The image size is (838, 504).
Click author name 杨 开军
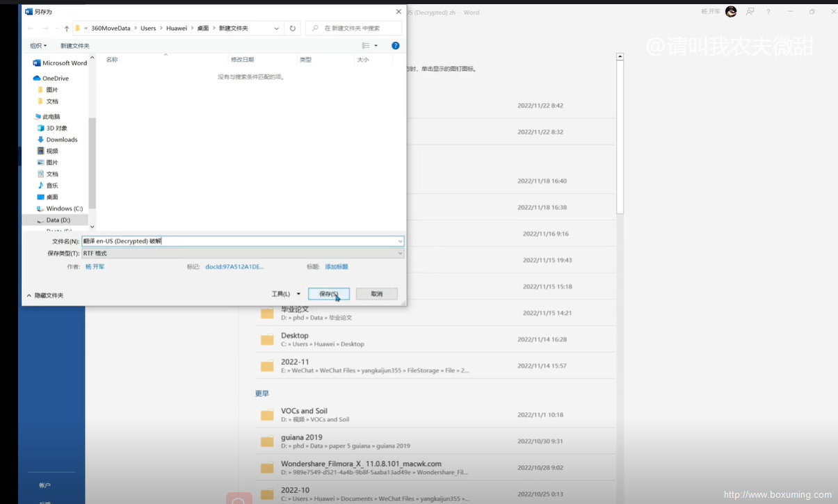pos(95,267)
